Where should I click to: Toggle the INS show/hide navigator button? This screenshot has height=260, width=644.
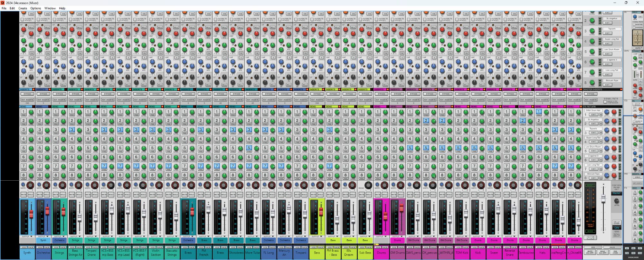pos(633,253)
